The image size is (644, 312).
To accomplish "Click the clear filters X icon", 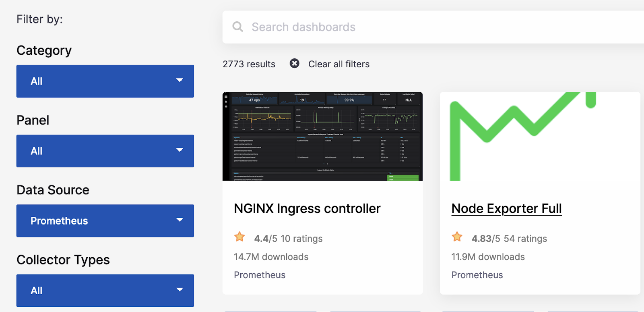I will pyautogui.click(x=295, y=63).
